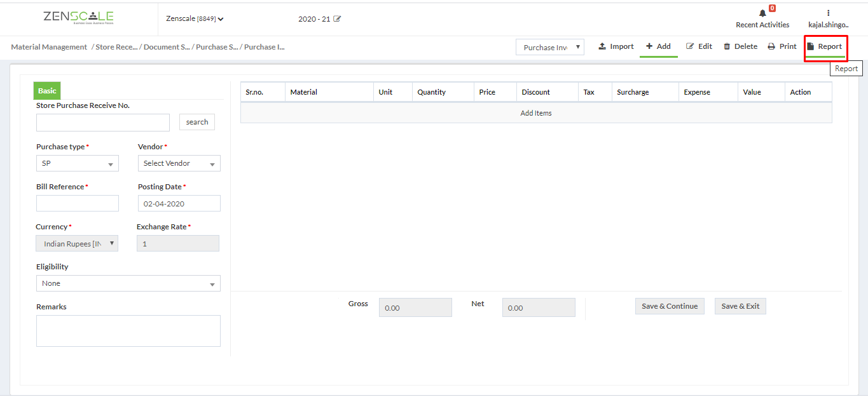Open the Purchase I... breadcrumb link
The image size is (868, 397).
point(265,47)
